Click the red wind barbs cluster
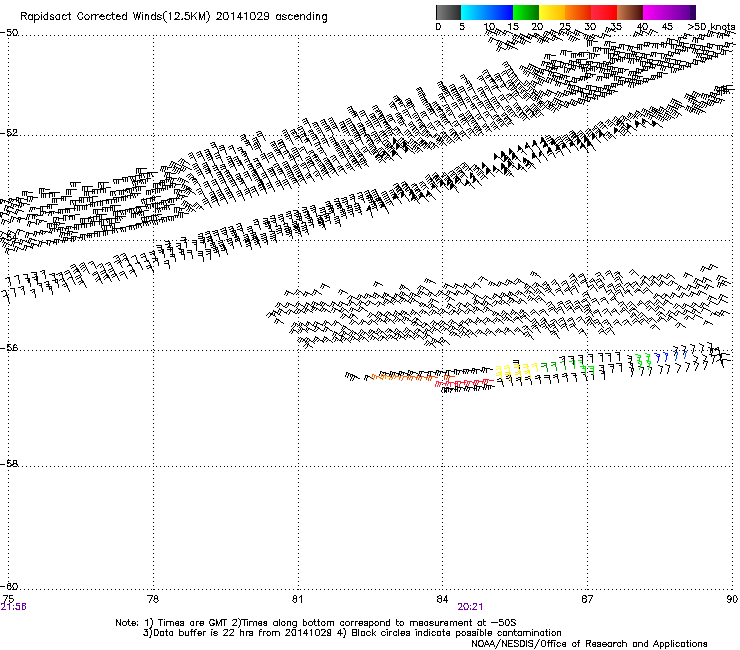 (465, 382)
